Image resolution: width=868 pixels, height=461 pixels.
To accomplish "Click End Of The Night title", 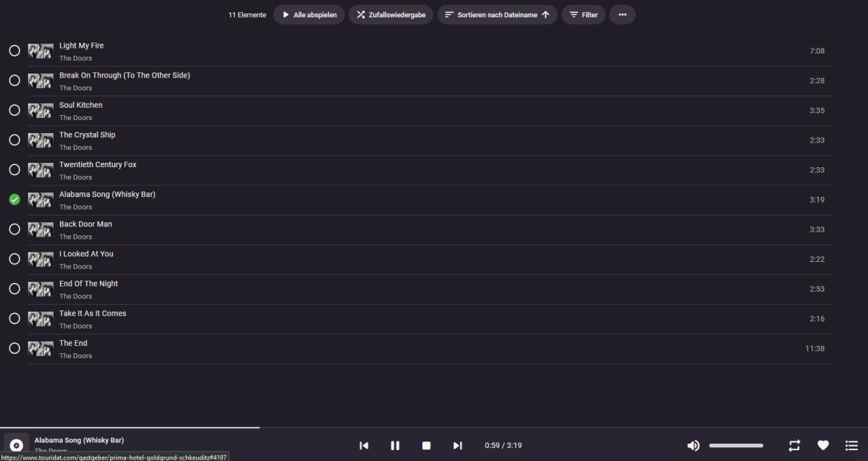I will click(88, 283).
